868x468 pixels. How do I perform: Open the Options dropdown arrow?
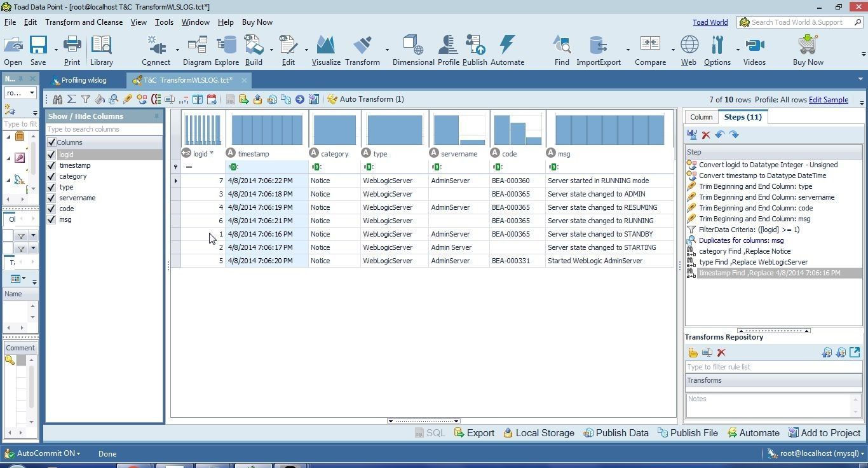[x=738, y=50]
